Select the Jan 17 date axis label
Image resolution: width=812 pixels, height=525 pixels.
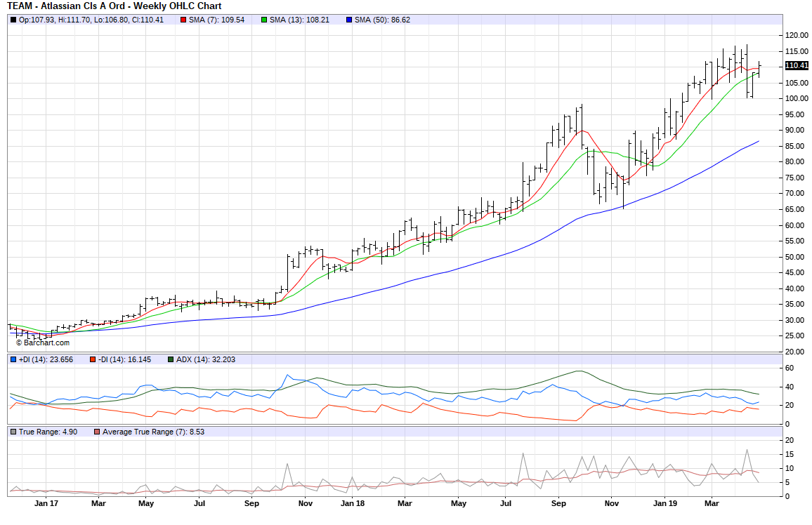(46, 503)
